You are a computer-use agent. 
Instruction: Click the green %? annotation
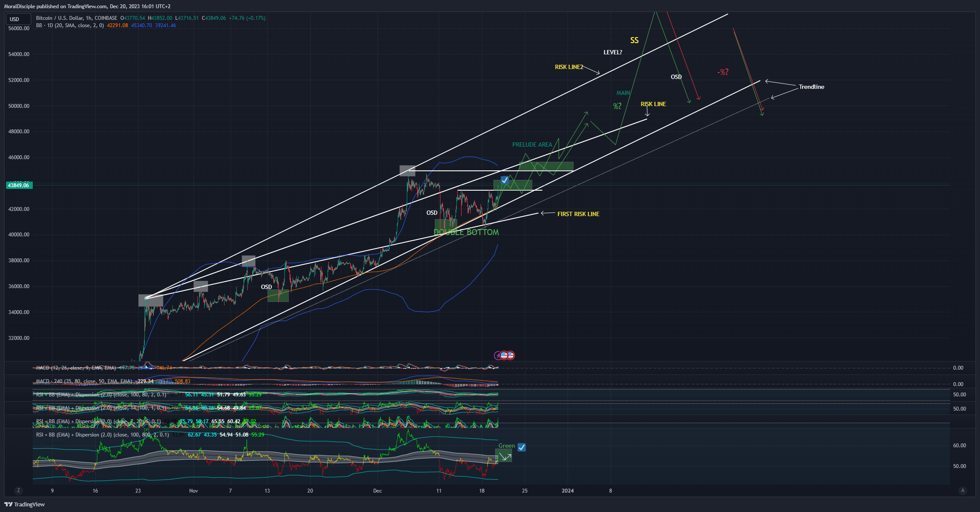617,106
